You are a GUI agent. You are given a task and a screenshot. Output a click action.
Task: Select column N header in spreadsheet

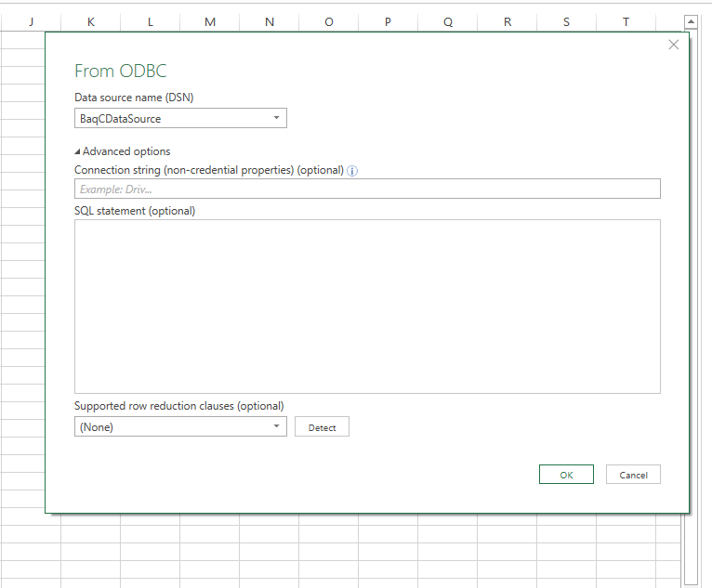(x=270, y=21)
